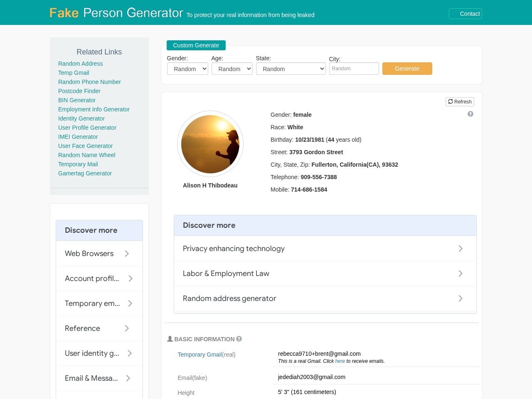This screenshot has height=399, width=532.
Task: Open the Temp Gmail link
Action: [74, 73]
